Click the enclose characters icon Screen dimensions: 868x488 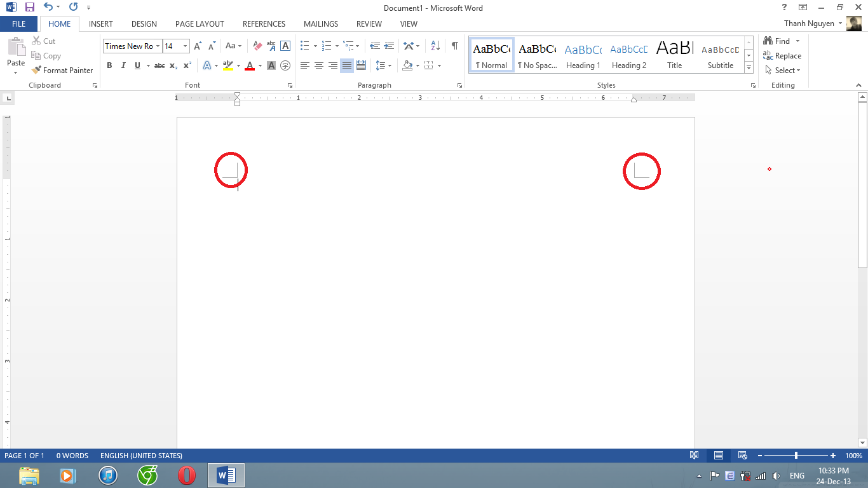pyautogui.click(x=285, y=65)
